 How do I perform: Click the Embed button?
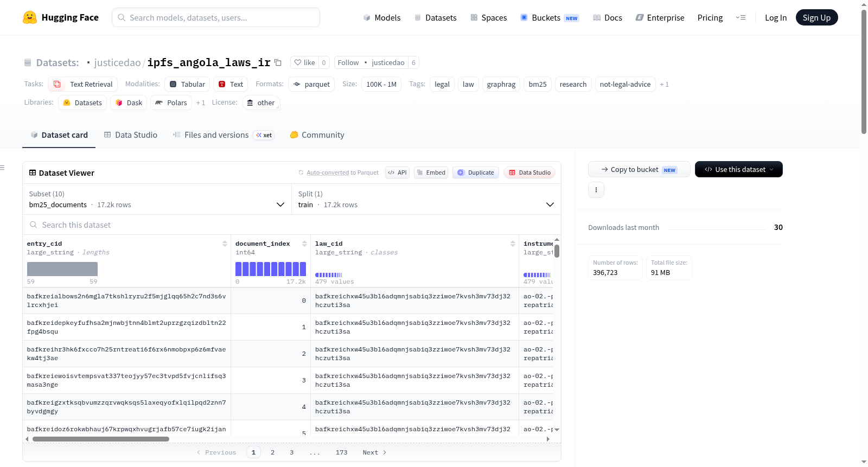point(431,172)
